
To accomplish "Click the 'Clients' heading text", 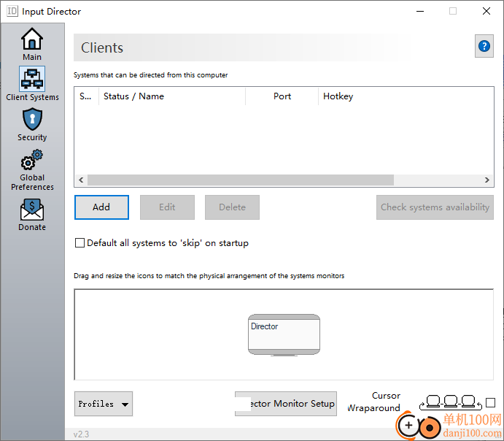I will [x=102, y=47].
